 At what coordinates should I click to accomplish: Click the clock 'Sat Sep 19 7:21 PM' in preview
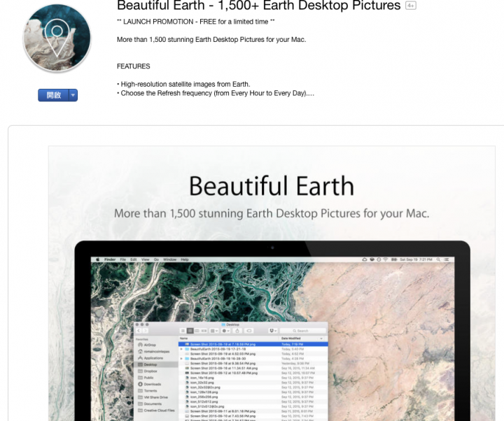pos(416,259)
